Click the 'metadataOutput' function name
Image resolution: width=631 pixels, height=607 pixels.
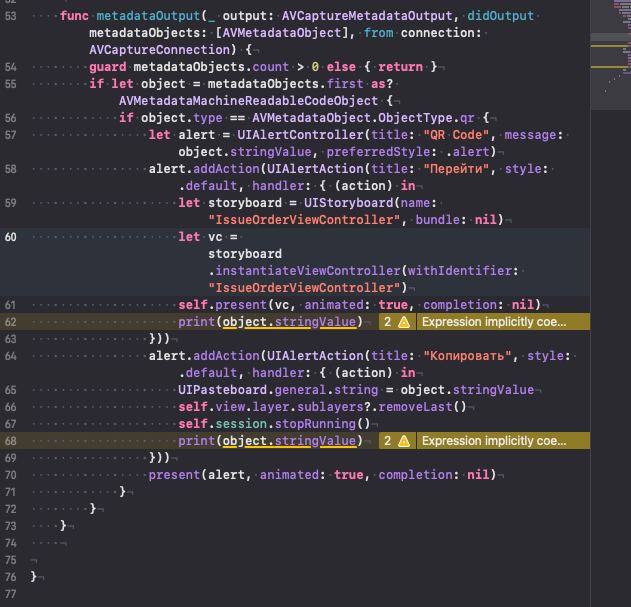point(148,16)
